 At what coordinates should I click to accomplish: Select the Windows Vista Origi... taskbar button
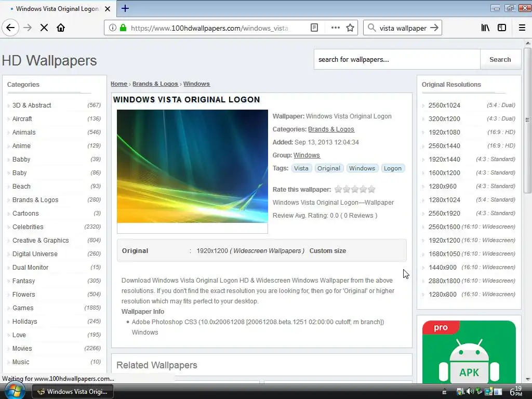tap(73, 392)
